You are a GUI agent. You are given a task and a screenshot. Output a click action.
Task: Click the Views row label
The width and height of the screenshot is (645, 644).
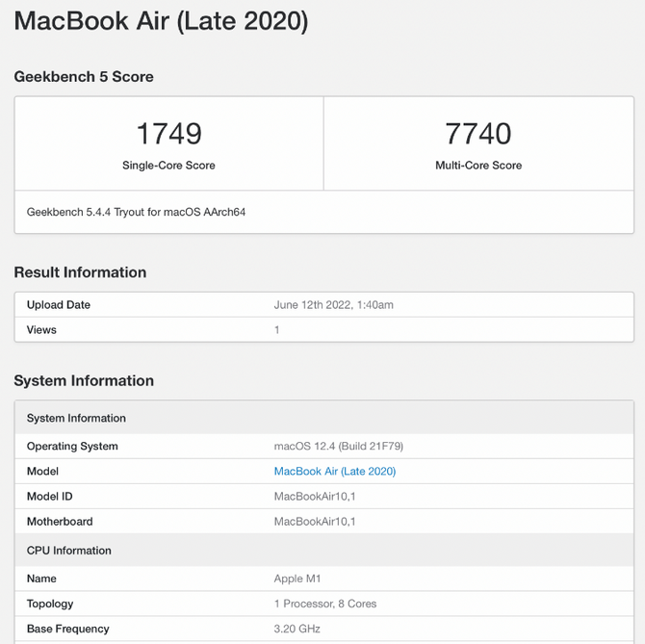click(41, 330)
